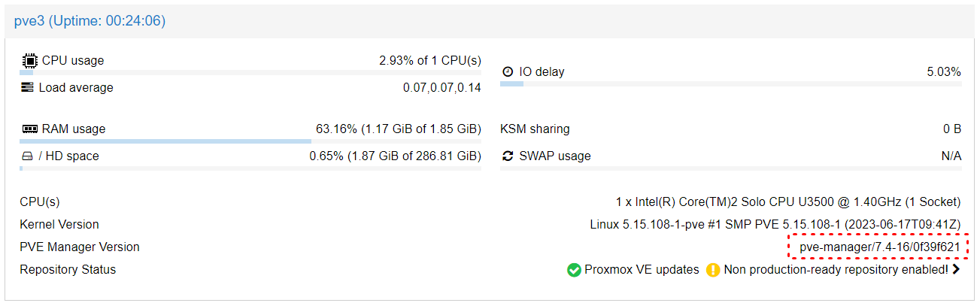Viewport: 980px width, 306px height.
Task: Select the Kernel Version value text
Action: (775, 224)
